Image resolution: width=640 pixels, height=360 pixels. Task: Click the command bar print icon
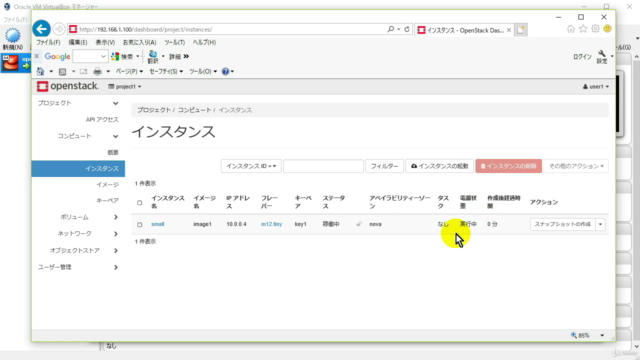(98, 71)
